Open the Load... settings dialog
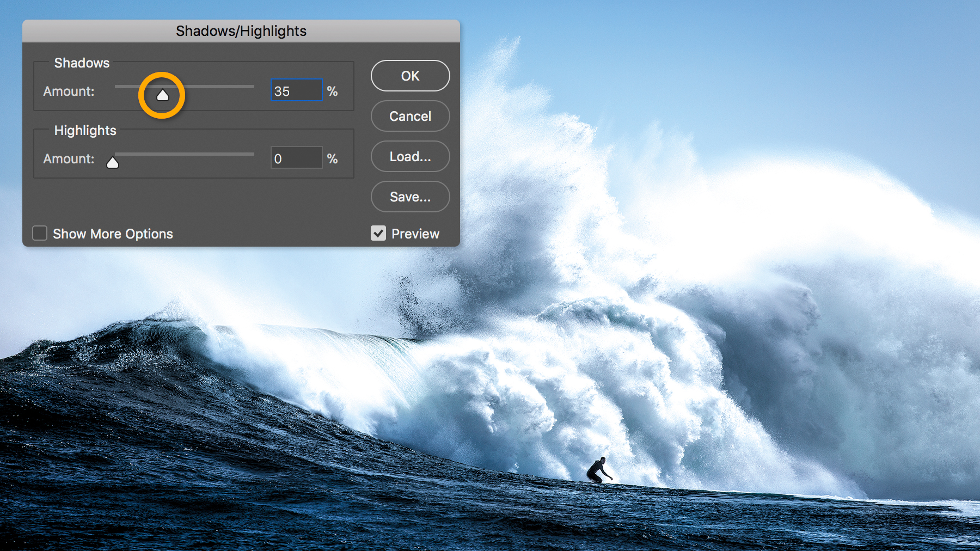This screenshot has width=980, height=551. pos(410,156)
